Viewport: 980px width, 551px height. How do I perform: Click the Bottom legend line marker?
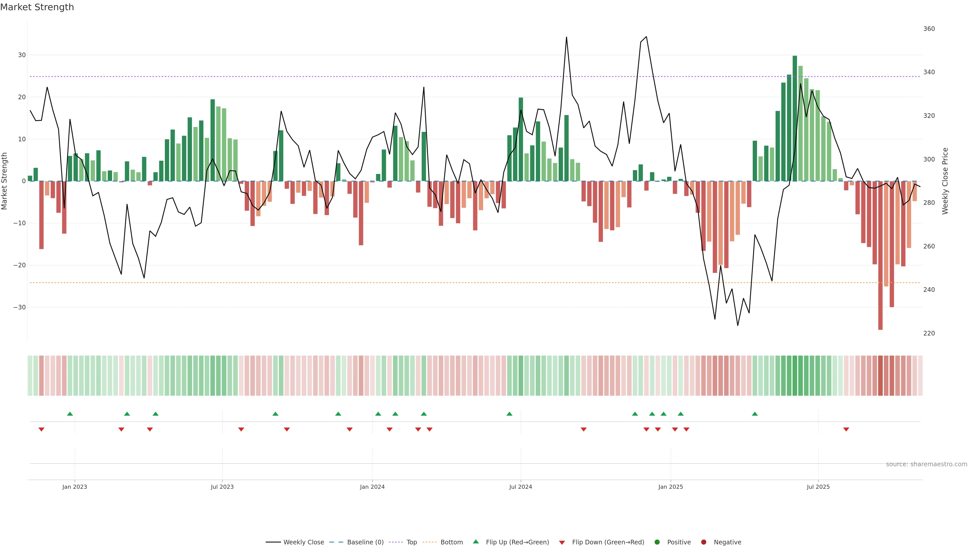point(430,542)
